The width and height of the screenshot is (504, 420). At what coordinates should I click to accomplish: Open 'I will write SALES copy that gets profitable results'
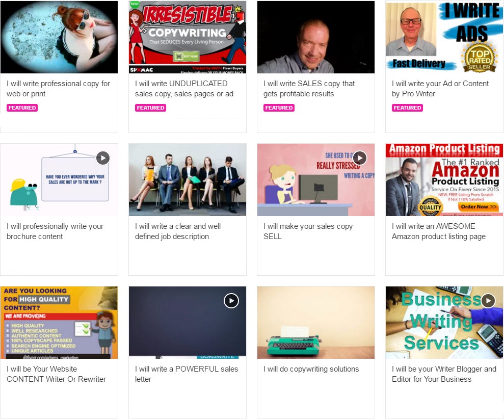click(x=309, y=89)
